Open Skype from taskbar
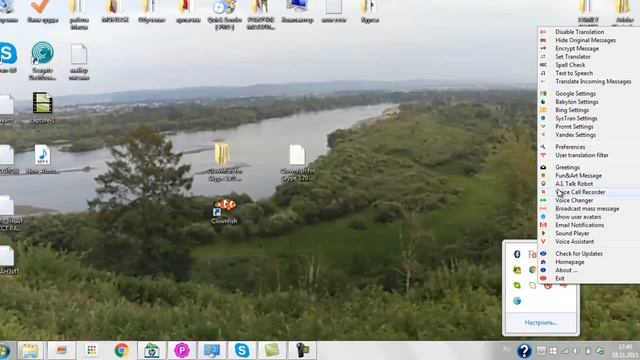 (x=242, y=351)
